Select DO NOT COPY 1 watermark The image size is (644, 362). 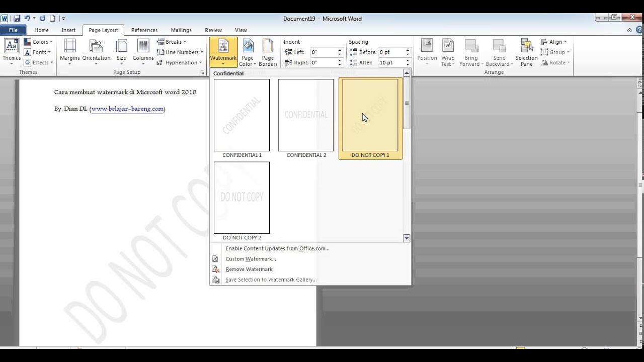coord(370,119)
